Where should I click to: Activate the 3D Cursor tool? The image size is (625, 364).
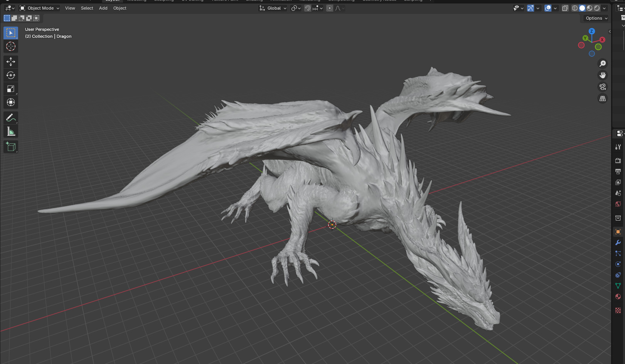click(x=11, y=47)
